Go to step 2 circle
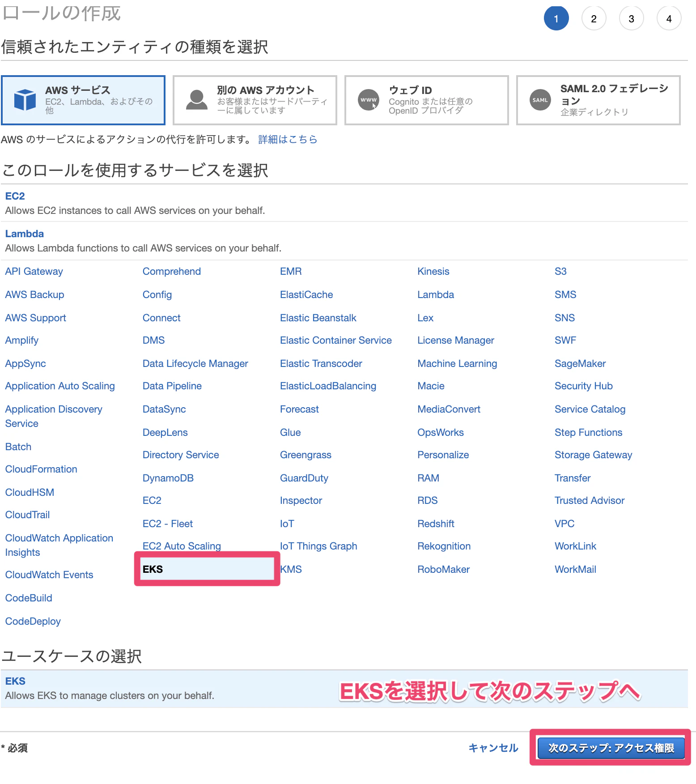This screenshot has width=696, height=784. (594, 18)
